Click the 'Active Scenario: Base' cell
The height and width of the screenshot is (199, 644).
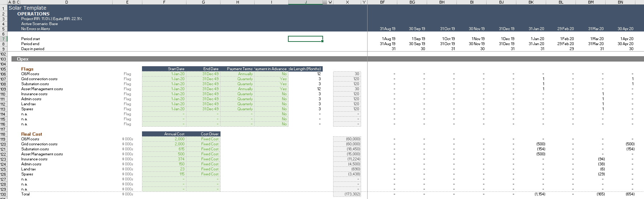pos(39,24)
